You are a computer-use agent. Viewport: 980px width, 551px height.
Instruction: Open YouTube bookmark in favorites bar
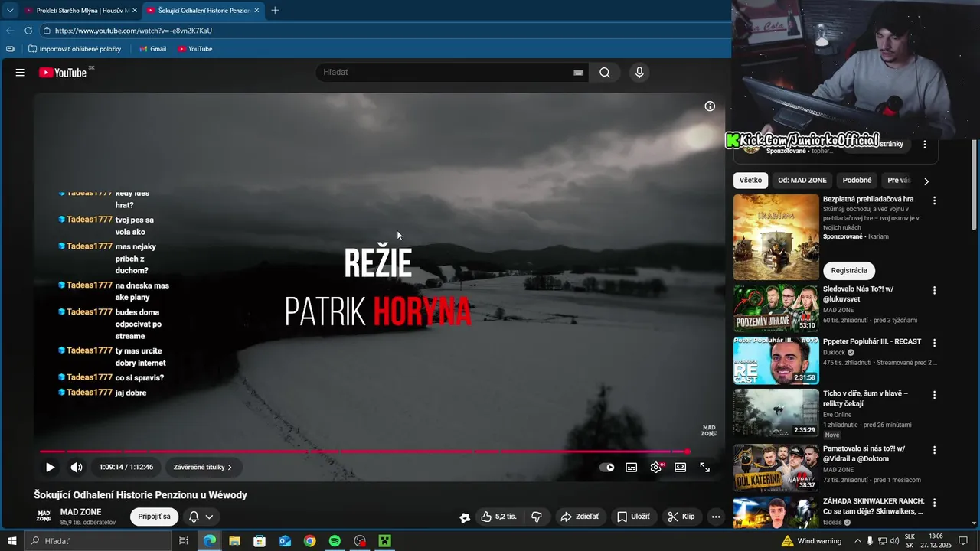click(x=194, y=49)
